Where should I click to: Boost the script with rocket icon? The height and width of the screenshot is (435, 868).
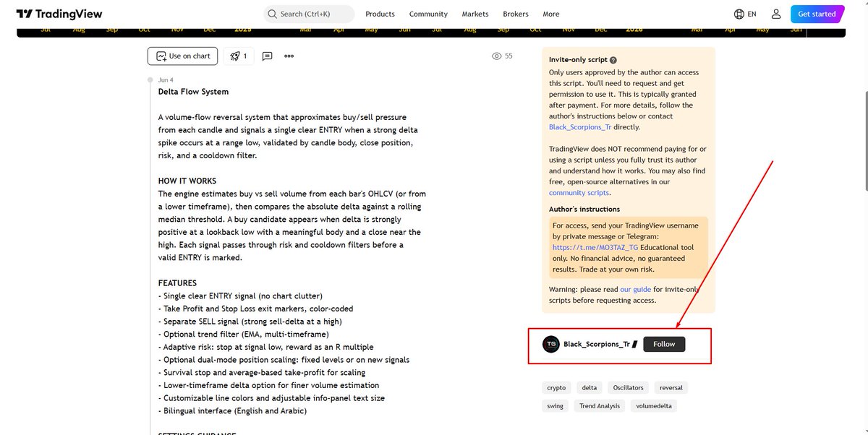pos(239,56)
